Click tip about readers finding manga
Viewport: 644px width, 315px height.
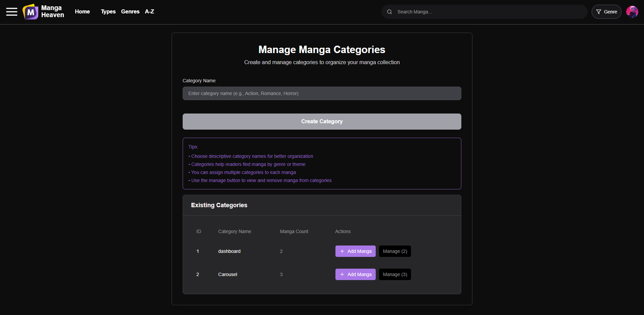click(247, 164)
